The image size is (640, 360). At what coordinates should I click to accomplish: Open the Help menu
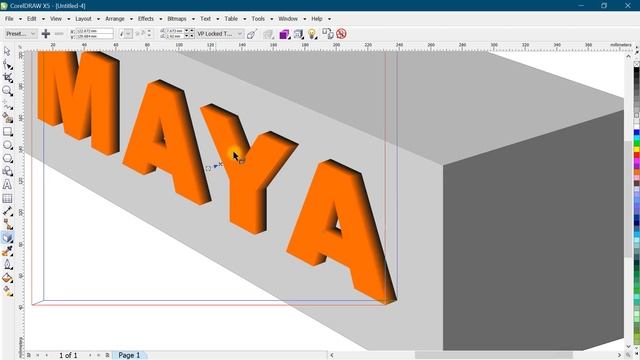pyautogui.click(x=317, y=19)
